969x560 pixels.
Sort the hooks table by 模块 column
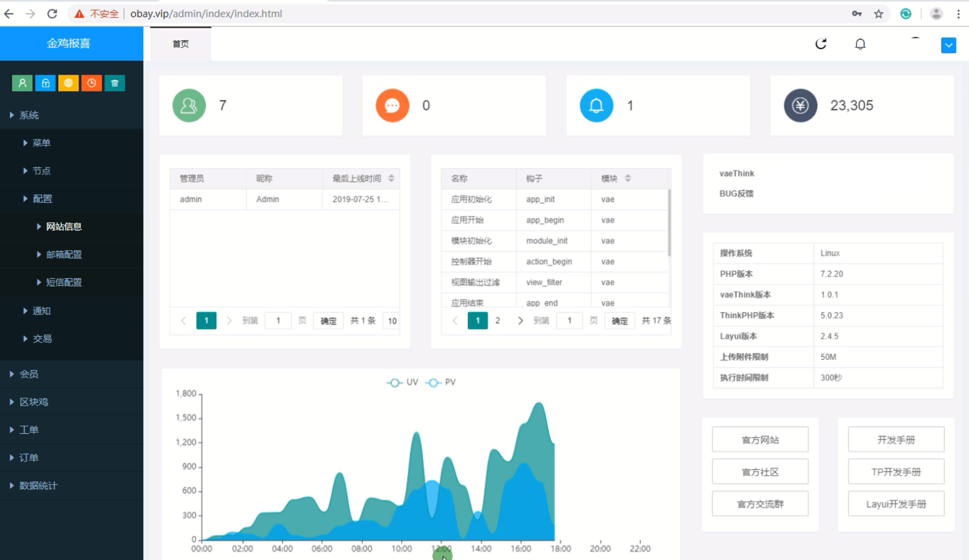[x=627, y=178]
